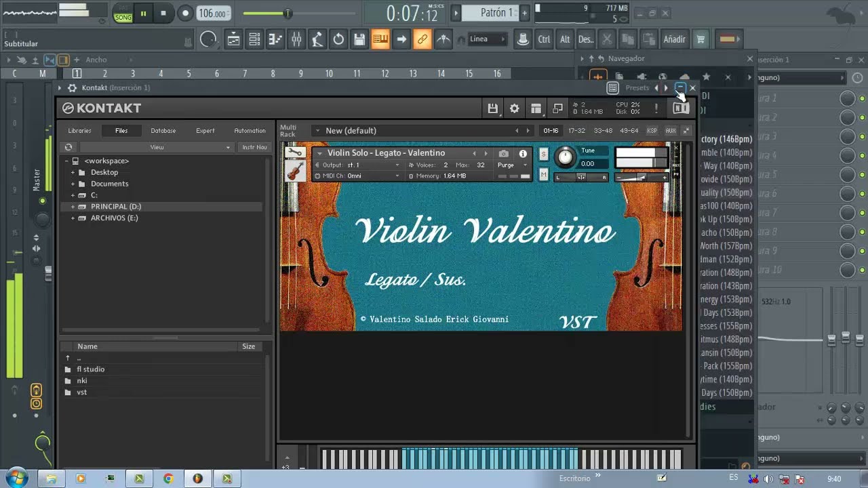
Task: Select the 33-48 rack page
Action: pos(603,130)
